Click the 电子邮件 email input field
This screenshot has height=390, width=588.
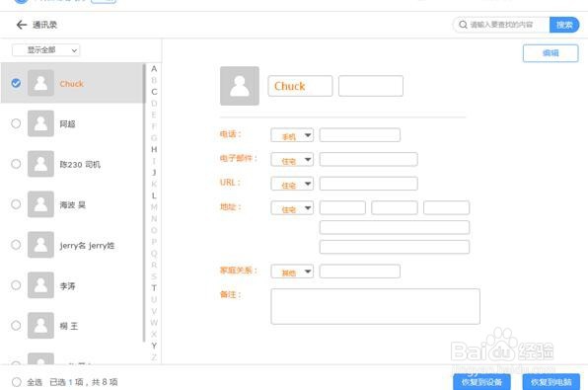(369, 159)
